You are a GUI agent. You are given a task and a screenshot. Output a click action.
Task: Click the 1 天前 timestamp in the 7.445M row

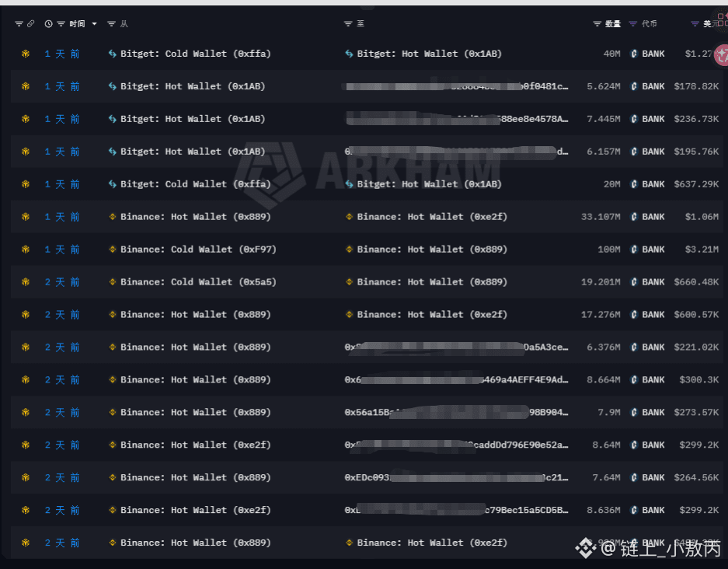click(62, 119)
